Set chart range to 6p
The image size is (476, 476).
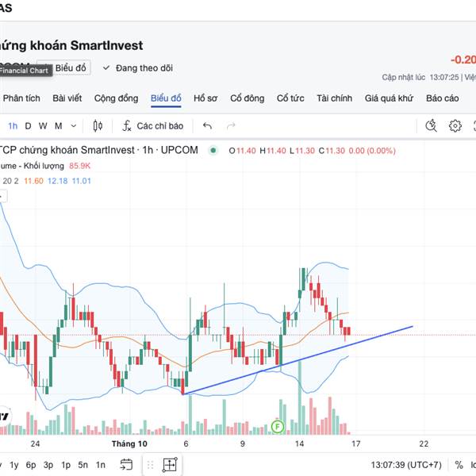[31, 464]
